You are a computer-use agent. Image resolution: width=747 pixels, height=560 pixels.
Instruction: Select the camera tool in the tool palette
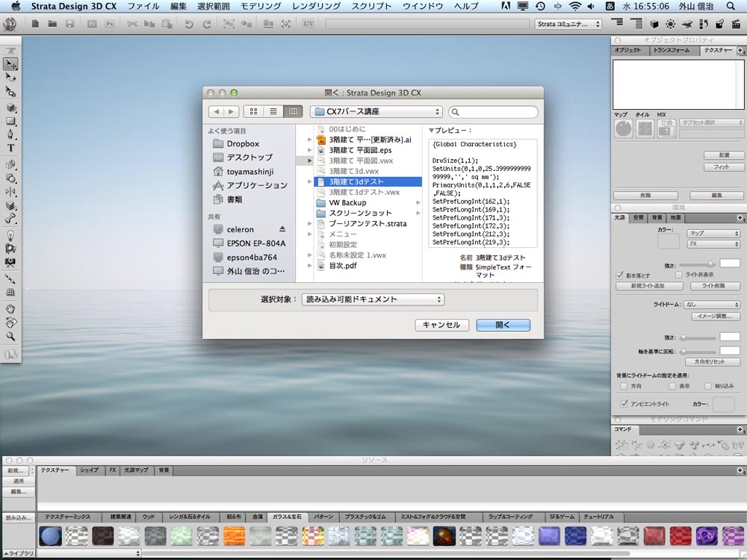point(10,262)
